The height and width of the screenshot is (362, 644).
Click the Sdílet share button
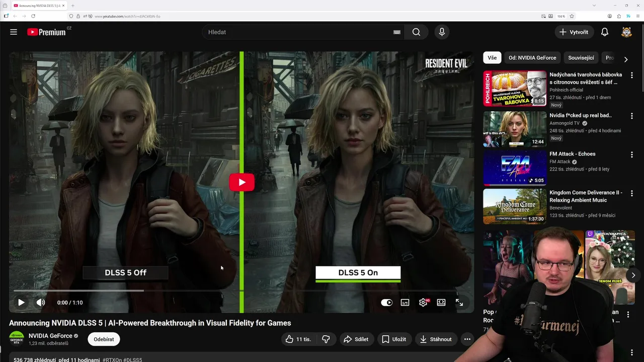pyautogui.click(x=357, y=339)
